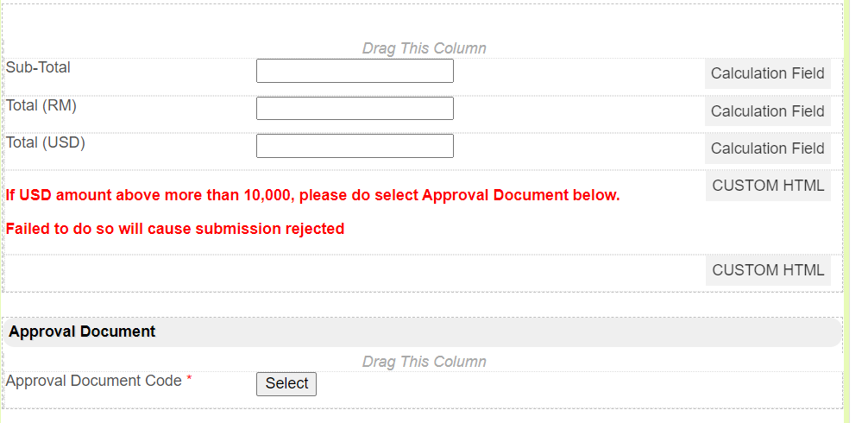Click Calculation Field tag in Total (RM) row
Viewport: 868px width, 423px height.
767,111
